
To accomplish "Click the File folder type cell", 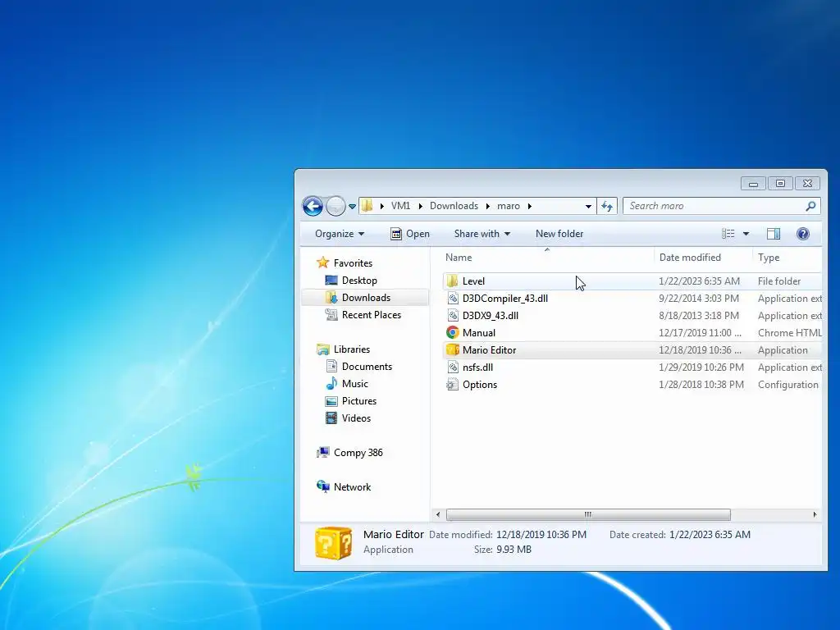I will (x=779, y=281).
